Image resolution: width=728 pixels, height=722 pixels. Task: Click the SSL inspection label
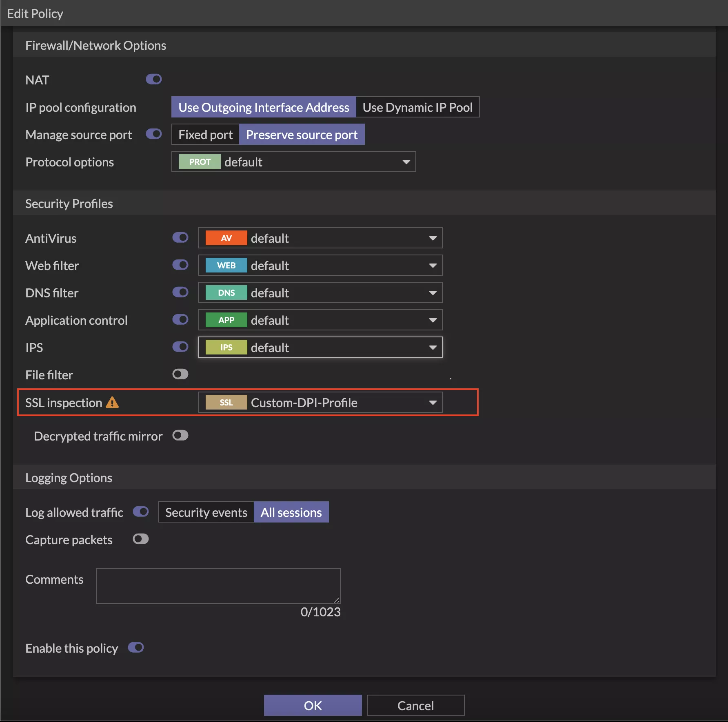click(x=64, y=403)
